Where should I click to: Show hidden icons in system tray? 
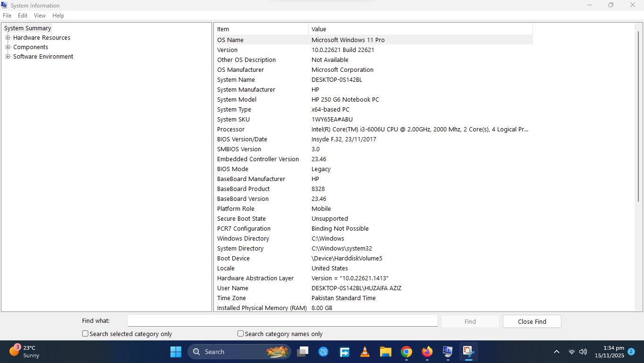(x=556, y=352)
